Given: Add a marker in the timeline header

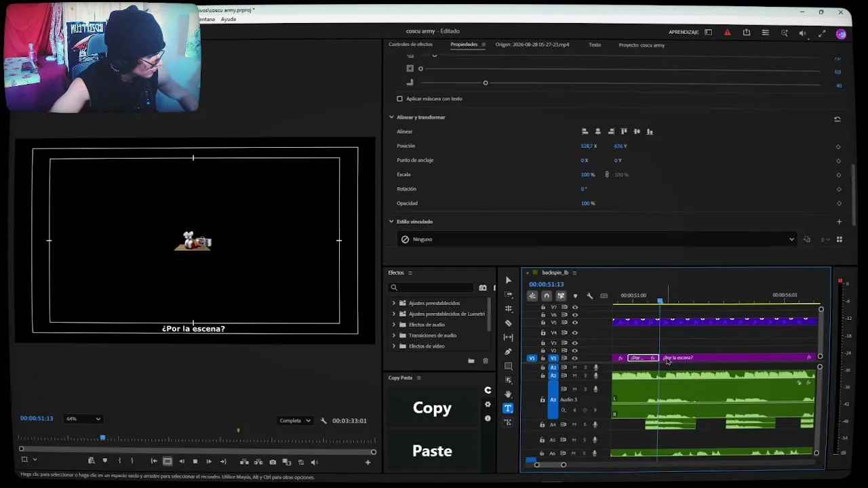Looking at the screenshot, I should tap(575, 296).
